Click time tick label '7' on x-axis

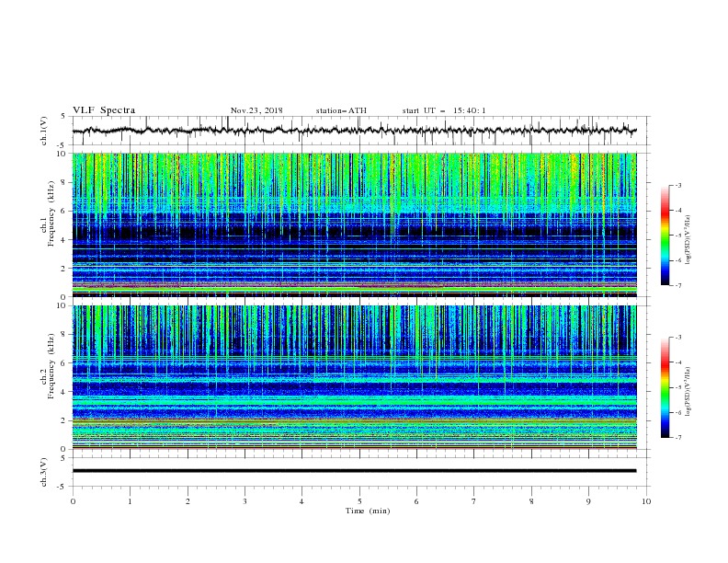[474, 501]
